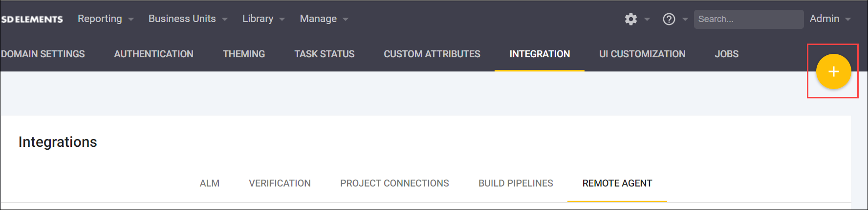Open the Theming tab
This screenshot has width=868, height=210.
click(244, 54)
